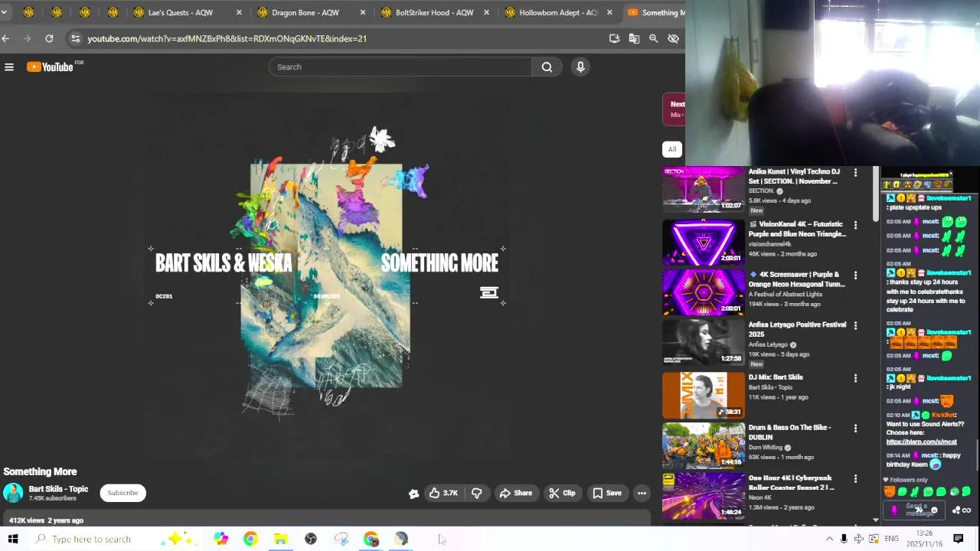The height and width of the screenshot is (551, 980).
Task: Open the YouTube hamburger guide menu
Action: point(9,67)
